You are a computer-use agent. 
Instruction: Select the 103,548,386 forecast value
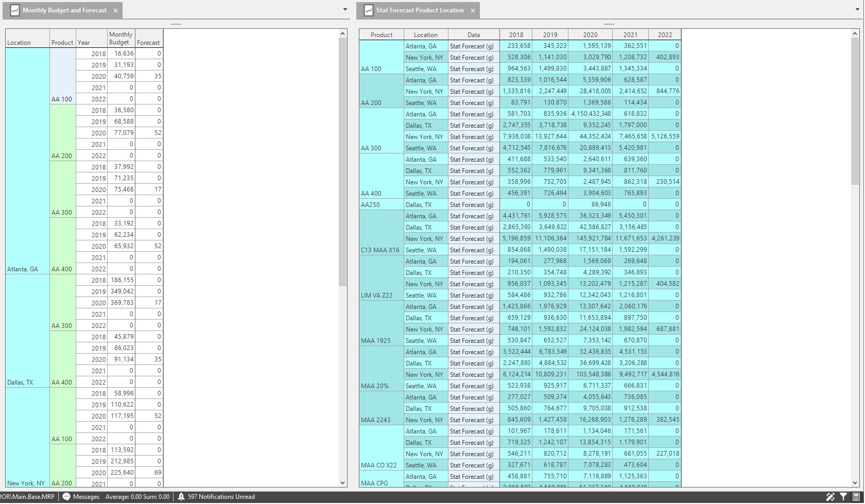(591, 374)
